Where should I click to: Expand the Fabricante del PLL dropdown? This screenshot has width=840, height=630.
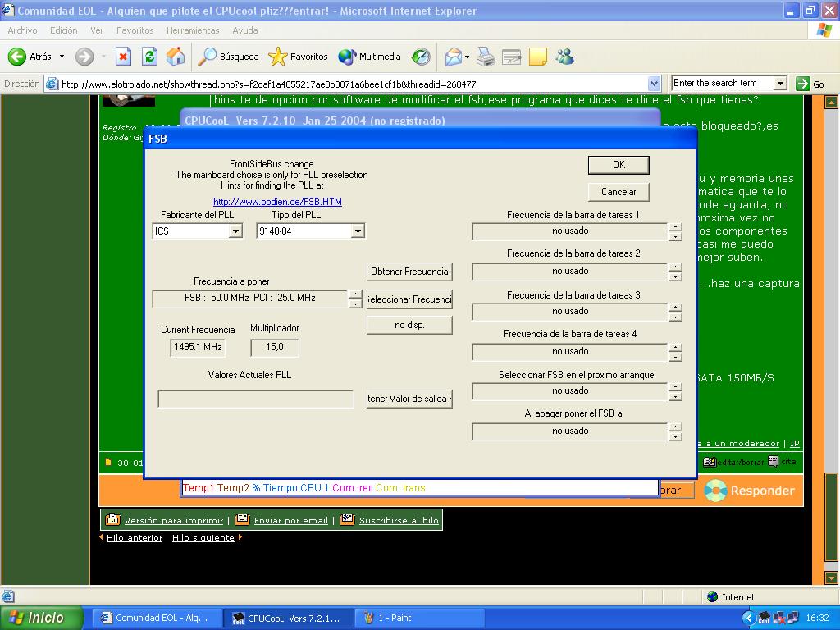[235, 231]
